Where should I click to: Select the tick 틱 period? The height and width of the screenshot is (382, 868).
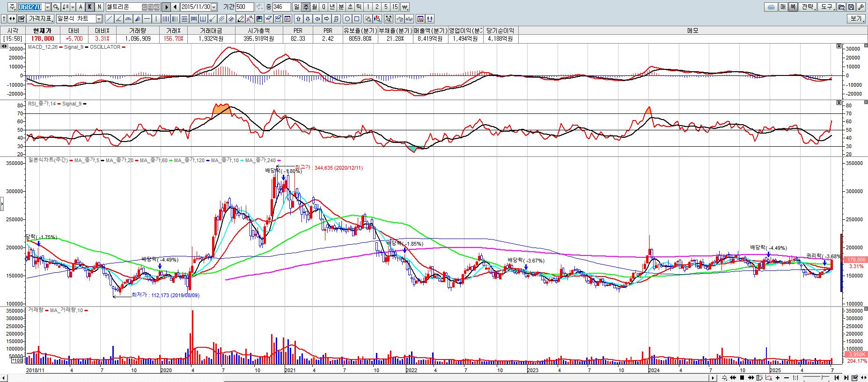[358, 7]
